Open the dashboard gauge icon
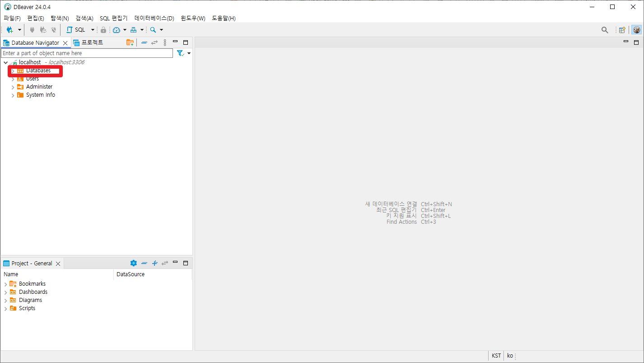644x363 pixels. coord(117,30)
